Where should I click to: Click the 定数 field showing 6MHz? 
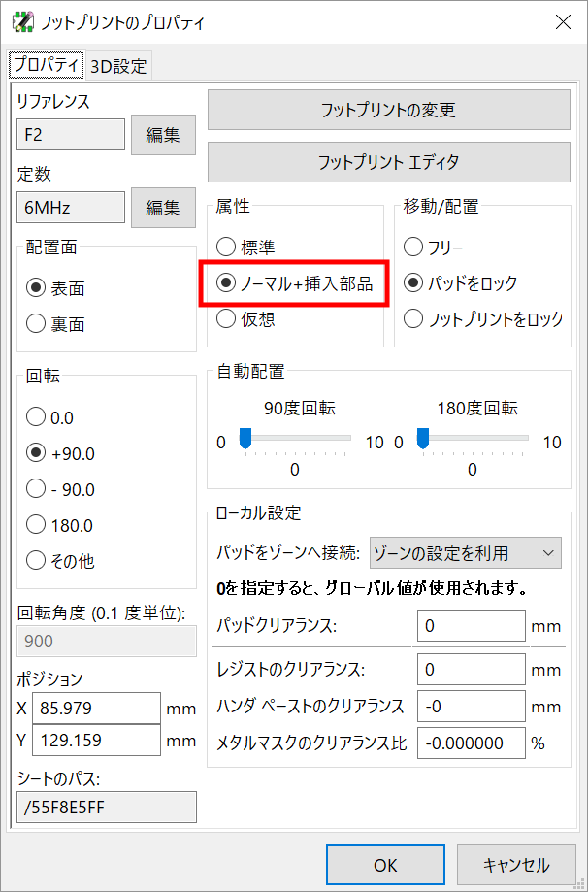[x=71, y=207]
